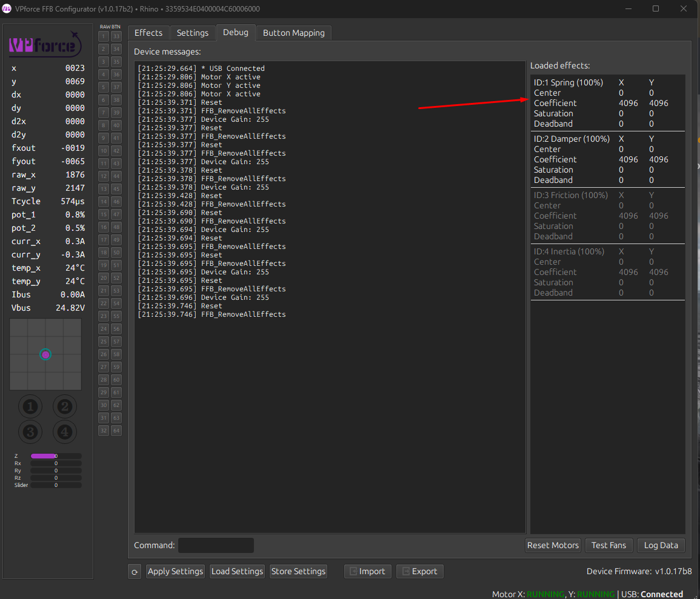The image size is (700, 599).
Task: Click the refresh icon beside Apply Settings
Action: 135,571
